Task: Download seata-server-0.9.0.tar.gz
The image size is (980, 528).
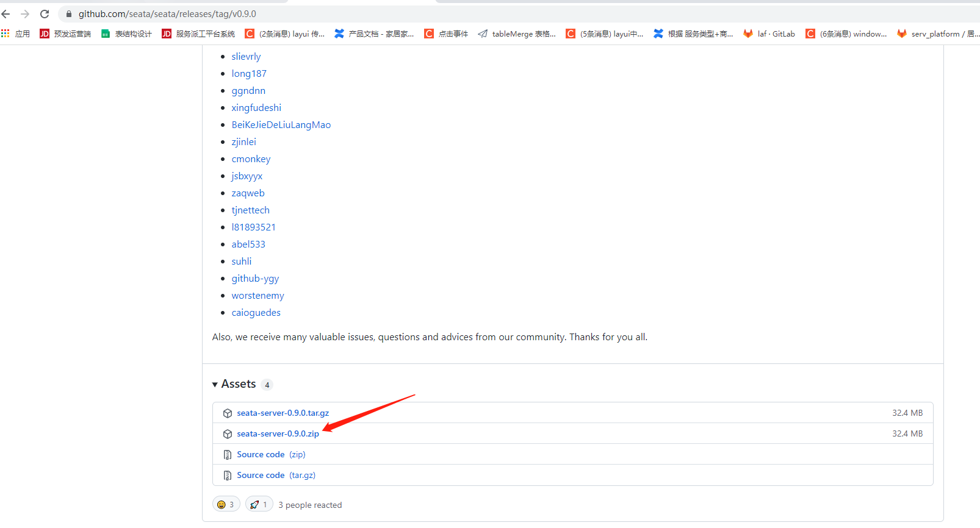Action: (283, 413)
